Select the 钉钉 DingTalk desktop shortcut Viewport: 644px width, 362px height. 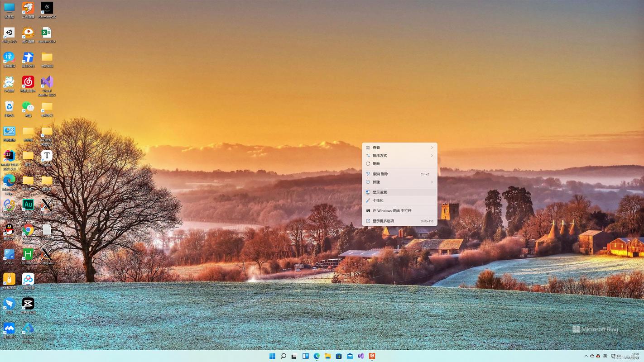coord(9,306)
